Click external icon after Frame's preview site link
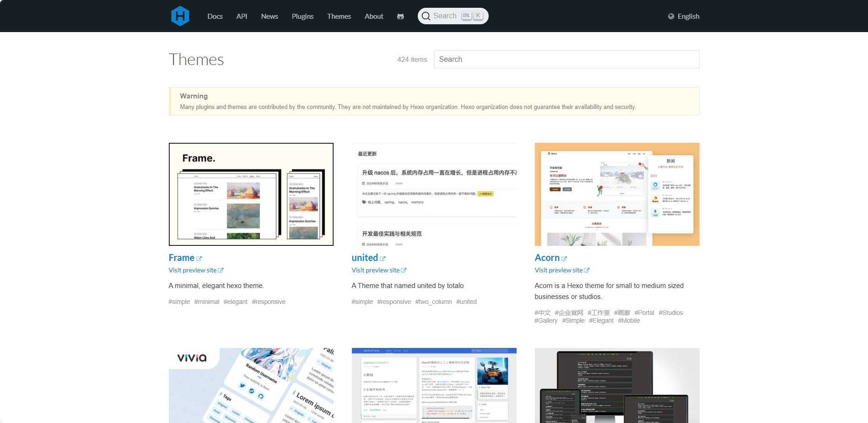 click(x=221, y=270)
